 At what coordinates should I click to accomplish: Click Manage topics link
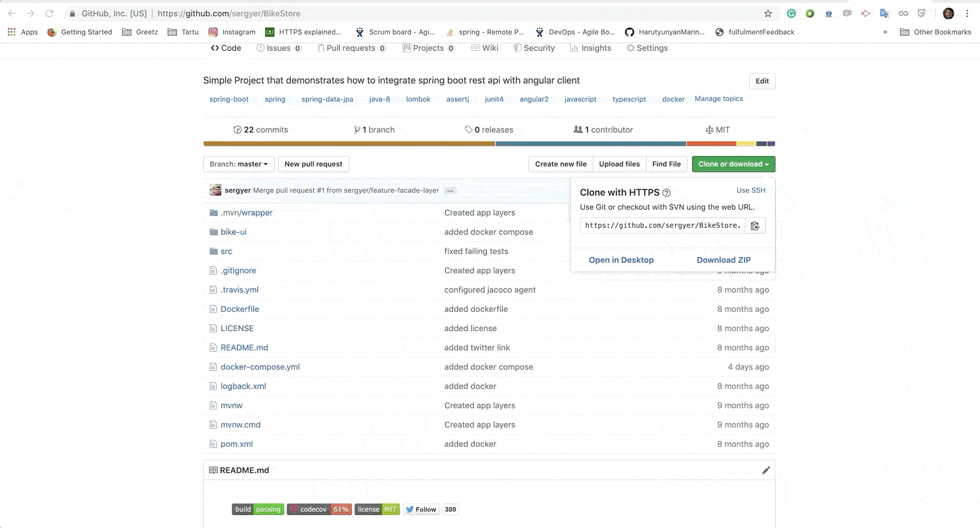719,99
